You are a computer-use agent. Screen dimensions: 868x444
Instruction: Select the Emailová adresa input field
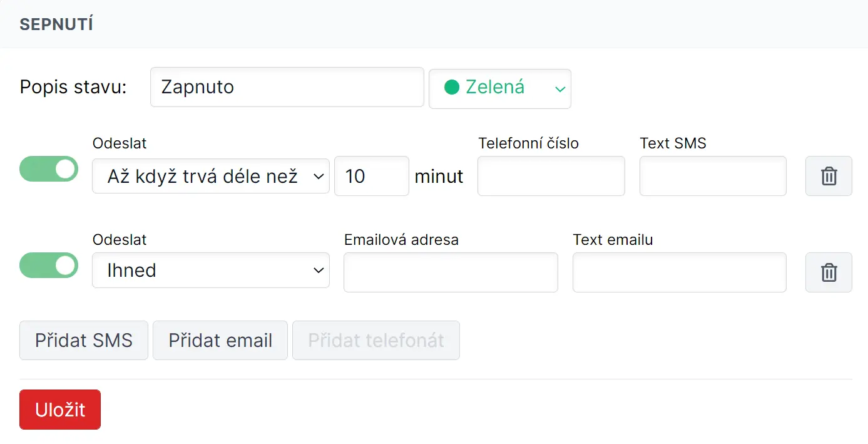click(x=450, y=272)
